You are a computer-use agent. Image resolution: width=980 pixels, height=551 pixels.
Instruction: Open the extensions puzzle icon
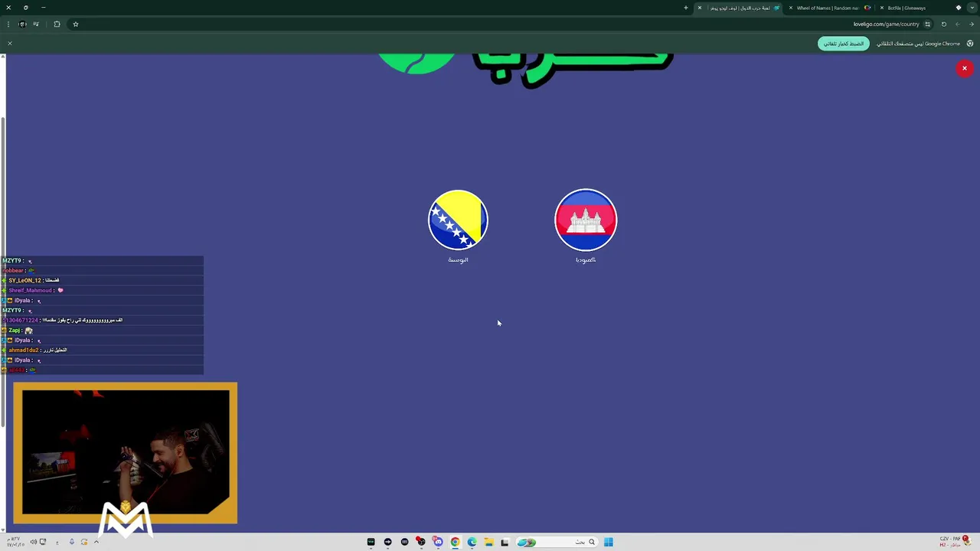click(57, 24)
